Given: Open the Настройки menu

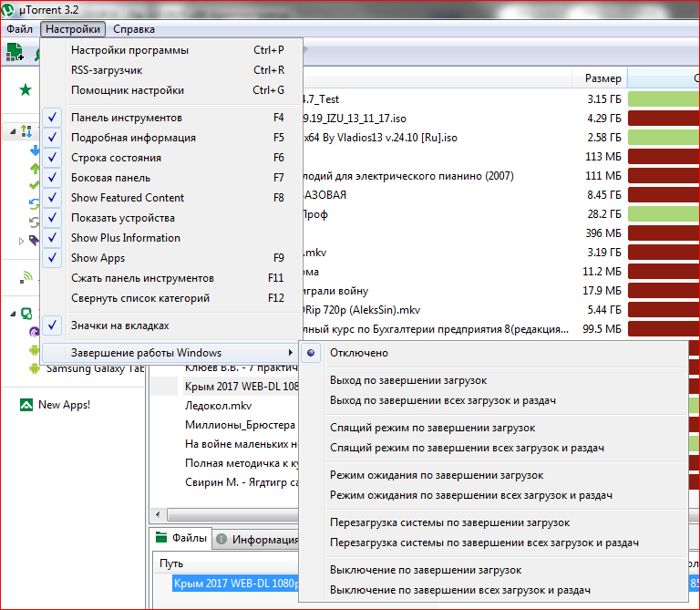Looking at the screenshot, I should pos(73,29).
